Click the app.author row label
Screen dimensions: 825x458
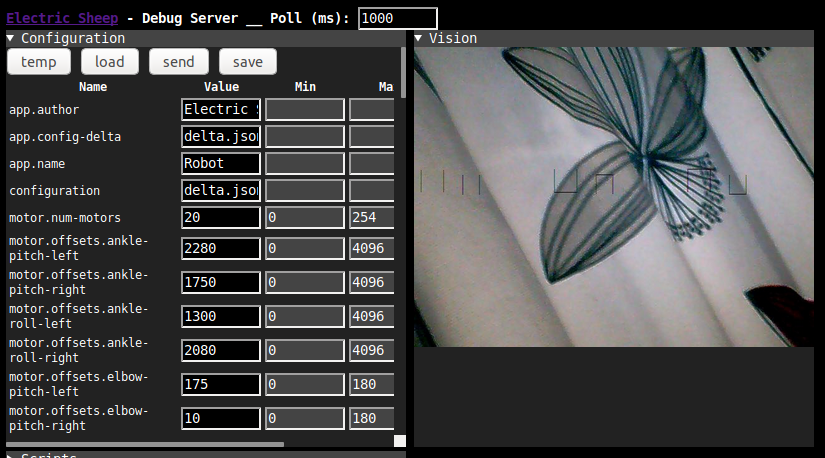pos(44,109)
